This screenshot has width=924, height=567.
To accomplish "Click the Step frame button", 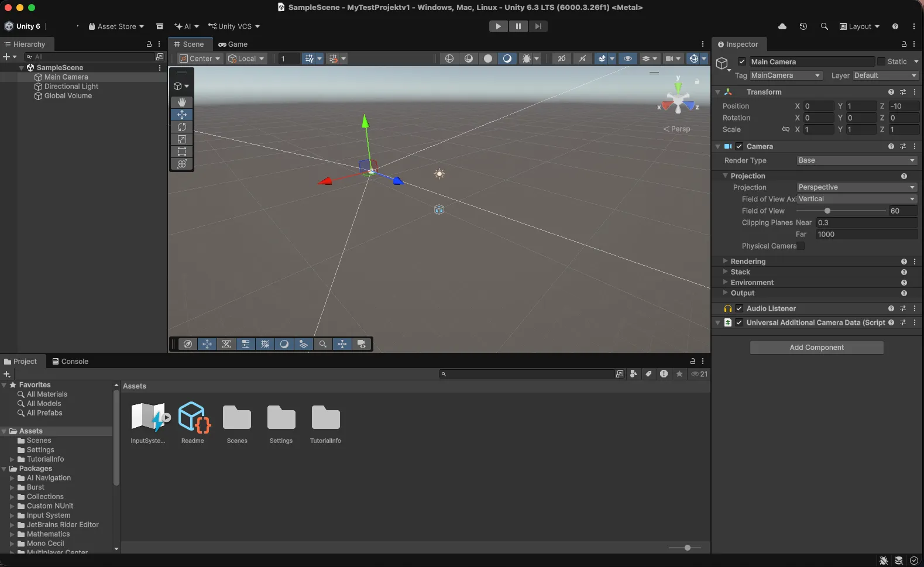I will (538, 26).
